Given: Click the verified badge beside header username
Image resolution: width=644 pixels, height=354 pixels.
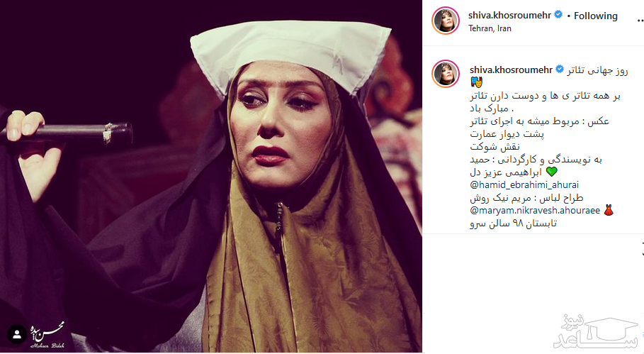Looking at the screenshot, I should 558,15.
